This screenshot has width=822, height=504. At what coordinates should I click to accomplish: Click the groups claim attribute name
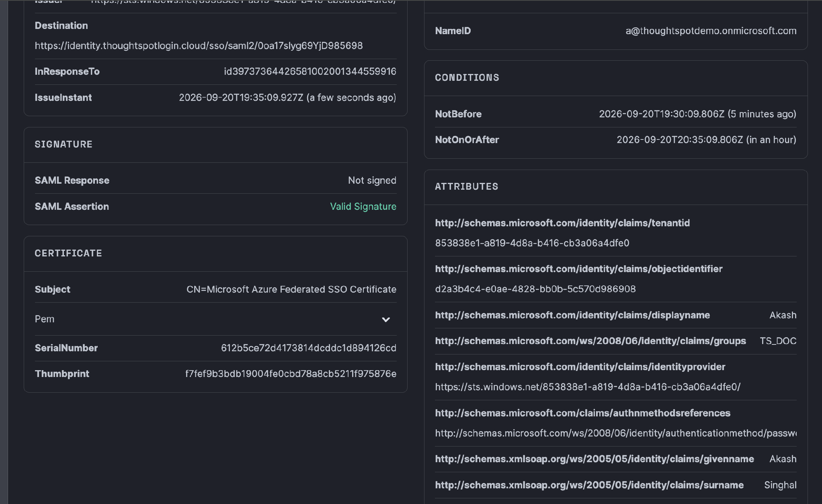pyautogui.click(x=590, y=341)
